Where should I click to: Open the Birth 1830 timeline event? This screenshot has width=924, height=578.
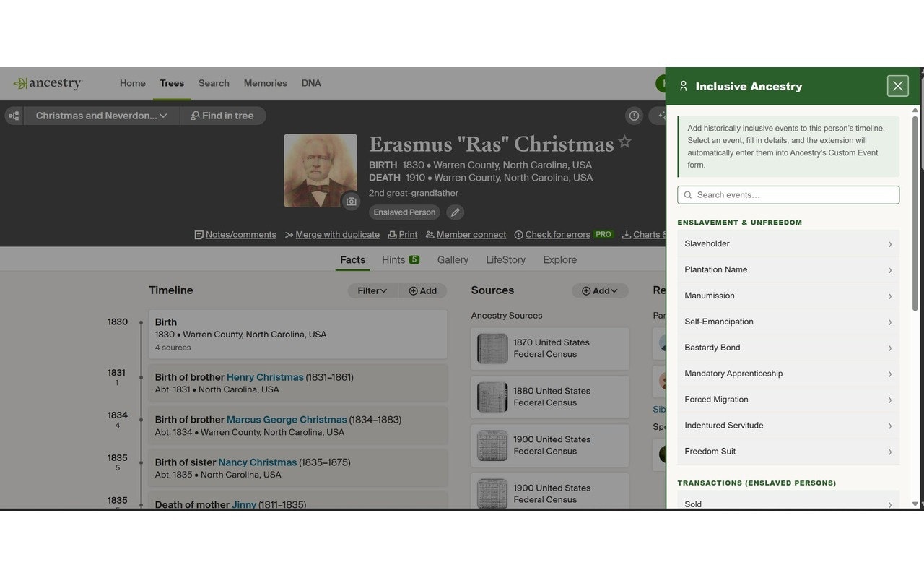(x=298, y=335)
